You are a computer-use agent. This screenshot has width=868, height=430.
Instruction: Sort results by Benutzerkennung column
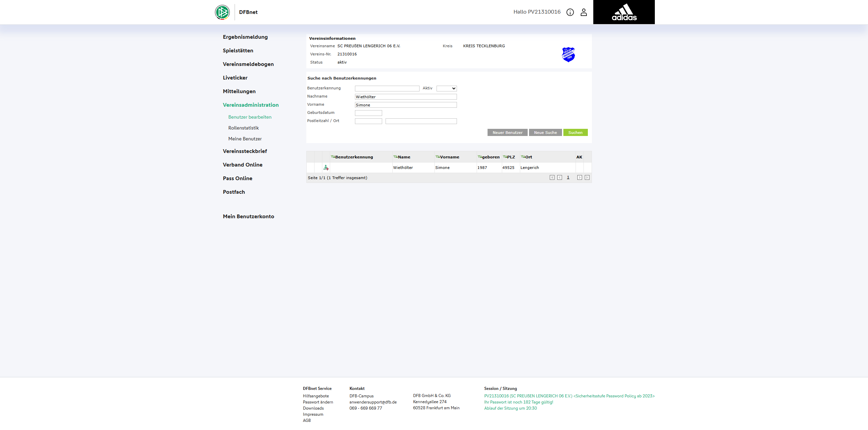[x=354, y=157]
